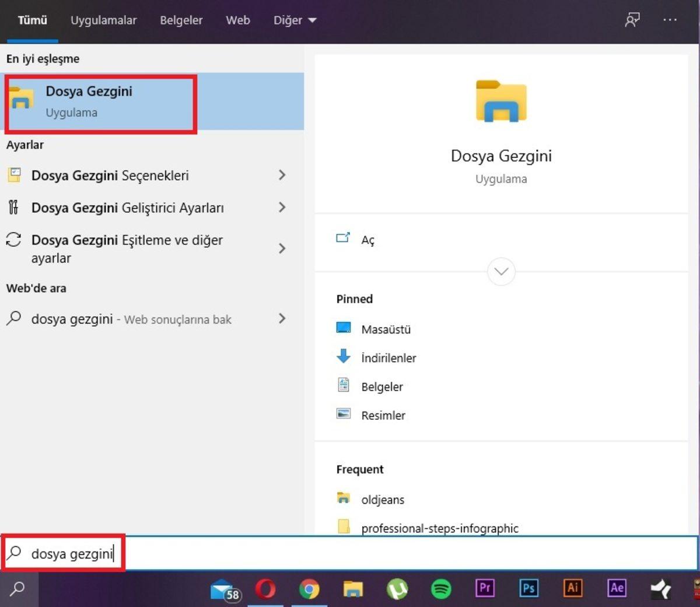Open uTorrent from the taskbar
The width and height of the screenshot is (700, 607).
coord(397,589)
